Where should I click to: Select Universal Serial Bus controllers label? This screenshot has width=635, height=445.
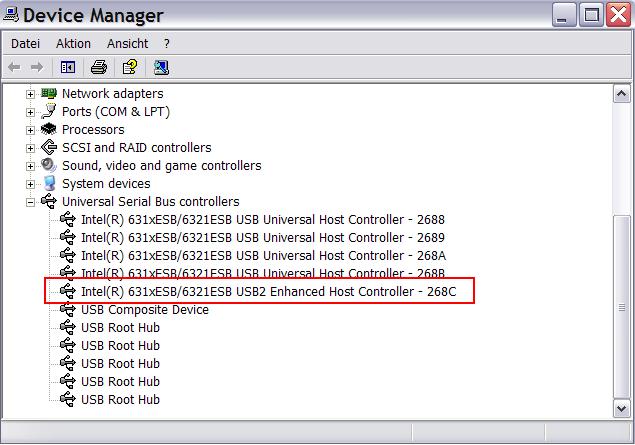(x=151, y=201)
